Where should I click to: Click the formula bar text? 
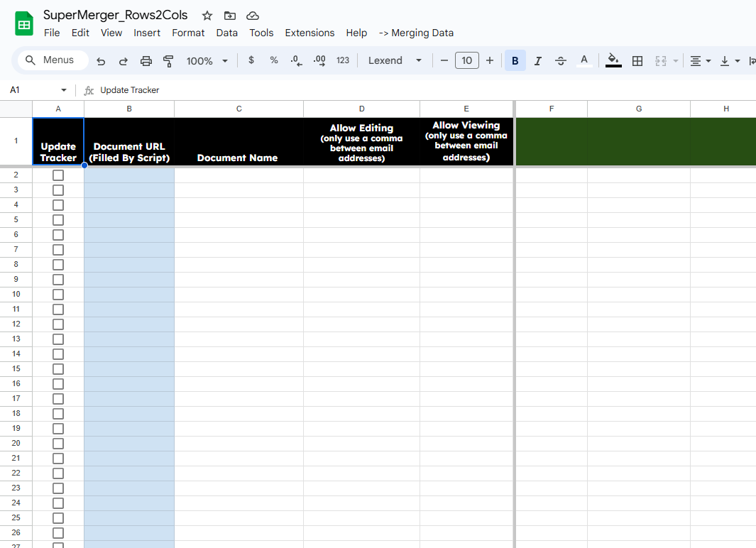point(130,90)
